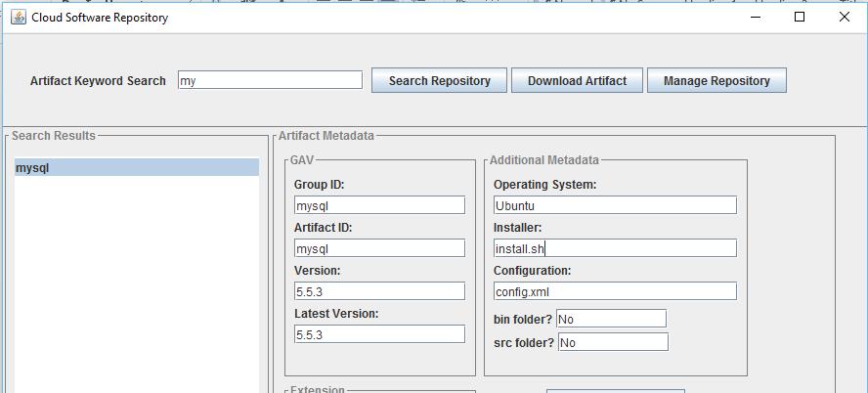This screenshot has height=393, width=868.
Task: Click the Group ID field
Action: pyautogui.click(x=379, y=205)
